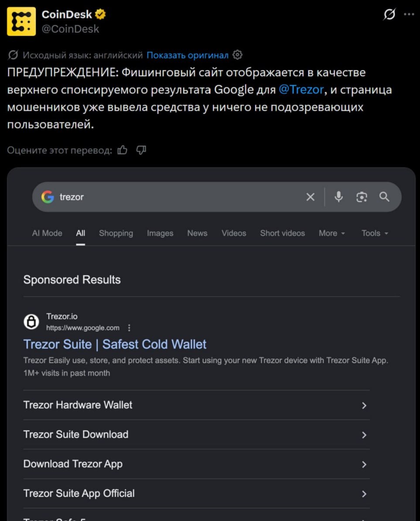This screenshot has width=420, height=521.
Task: Click the Google Lens camera icon
Action: tap(362, 197)
